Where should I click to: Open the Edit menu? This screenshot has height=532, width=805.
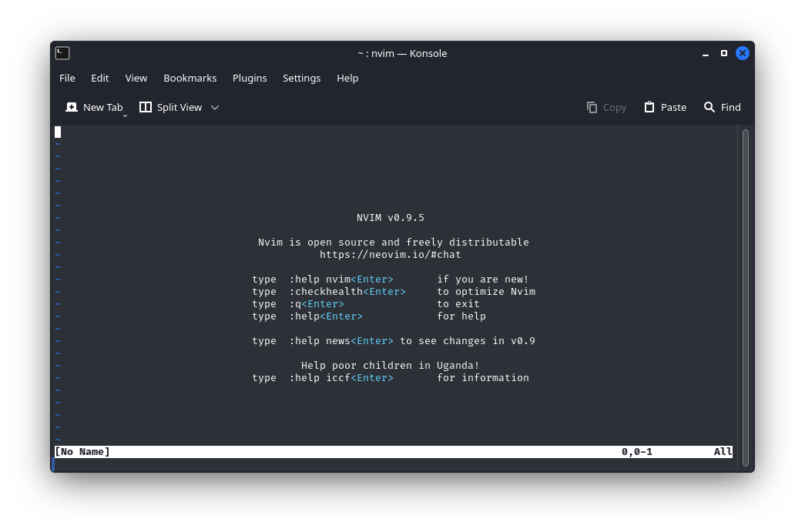99,78
